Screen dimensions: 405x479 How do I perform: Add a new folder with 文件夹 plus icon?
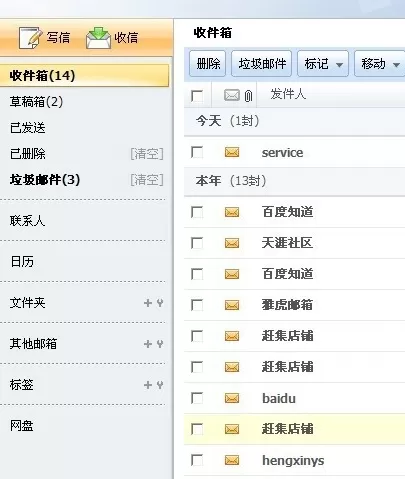tap(148, 303)
